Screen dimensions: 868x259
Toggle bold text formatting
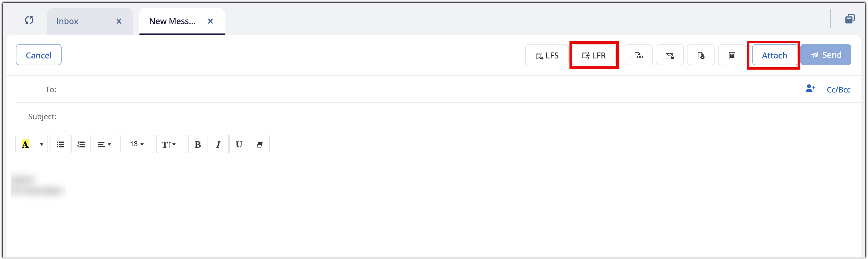point(198,144)
